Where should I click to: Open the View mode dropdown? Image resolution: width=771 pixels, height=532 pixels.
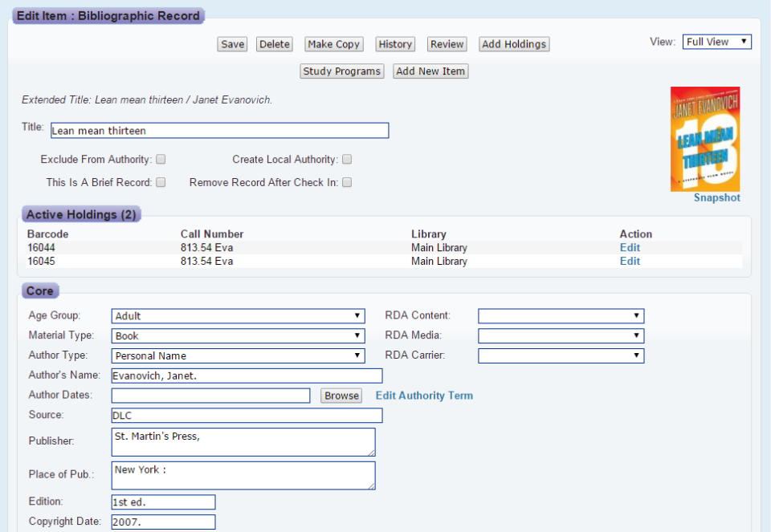716,41
